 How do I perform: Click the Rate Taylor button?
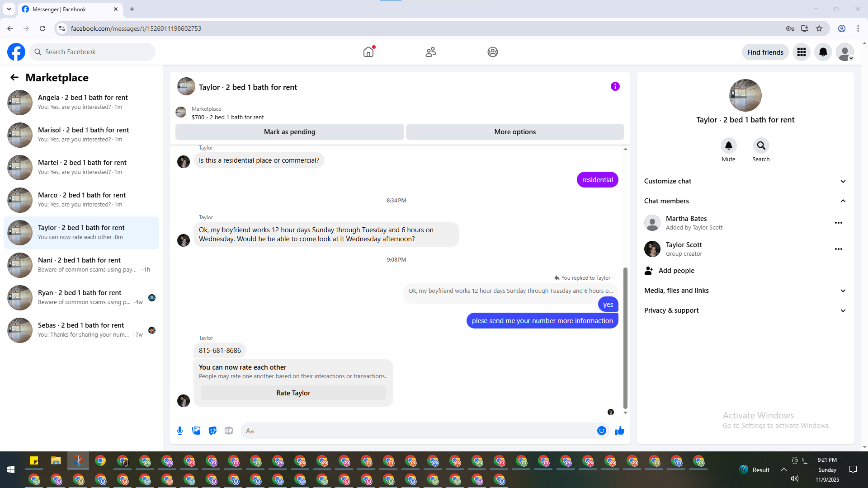pos(293,393)
